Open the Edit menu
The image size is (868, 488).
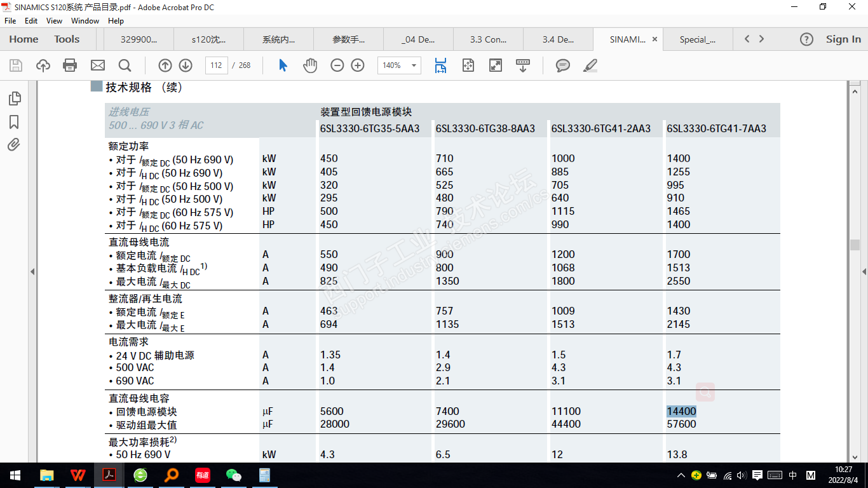click(31, 21)
